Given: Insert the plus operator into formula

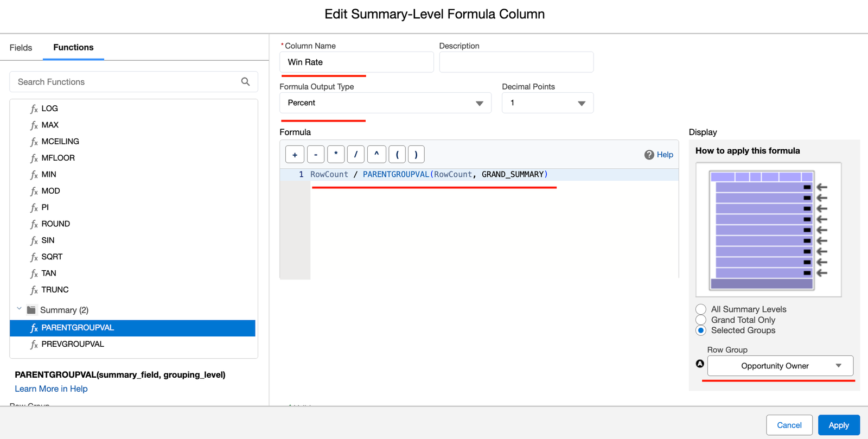Looking at the screenshot, I should [x=295, y=155].
